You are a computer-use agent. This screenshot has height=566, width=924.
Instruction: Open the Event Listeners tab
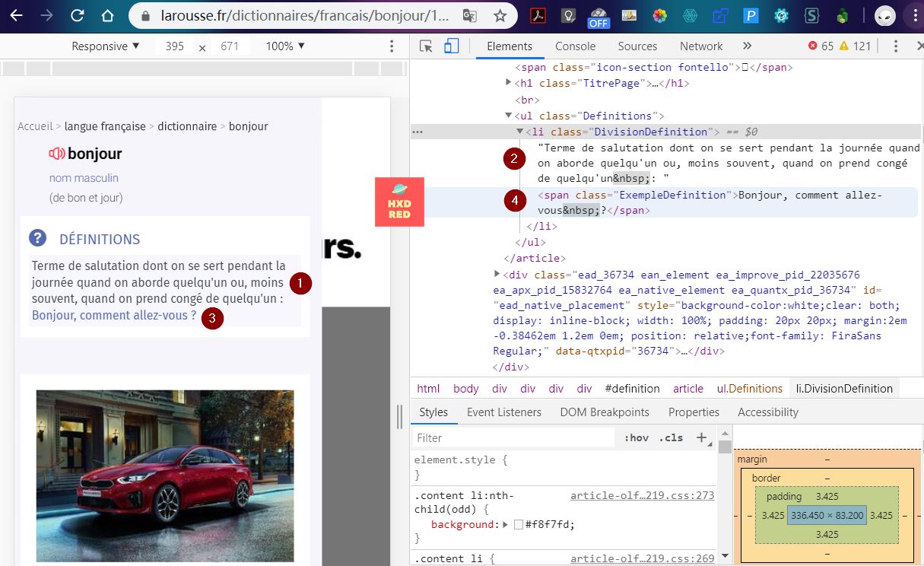pos(503,412)
